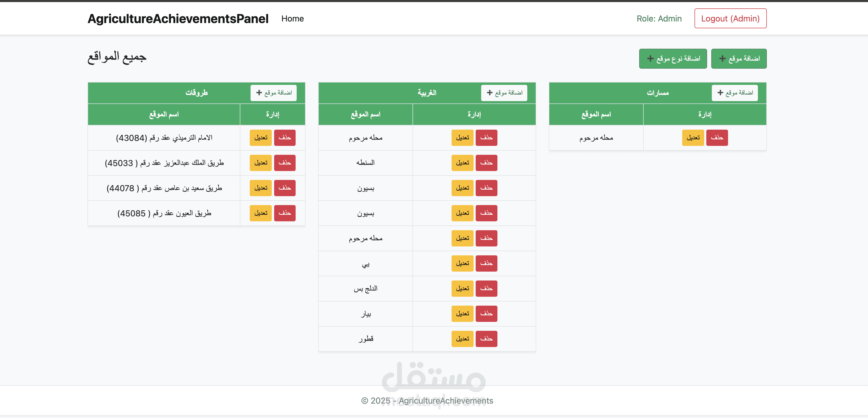Viewport: 868px width, 418px height.
Task: Edit the بيار location row
Action: (x=462, y=313)
